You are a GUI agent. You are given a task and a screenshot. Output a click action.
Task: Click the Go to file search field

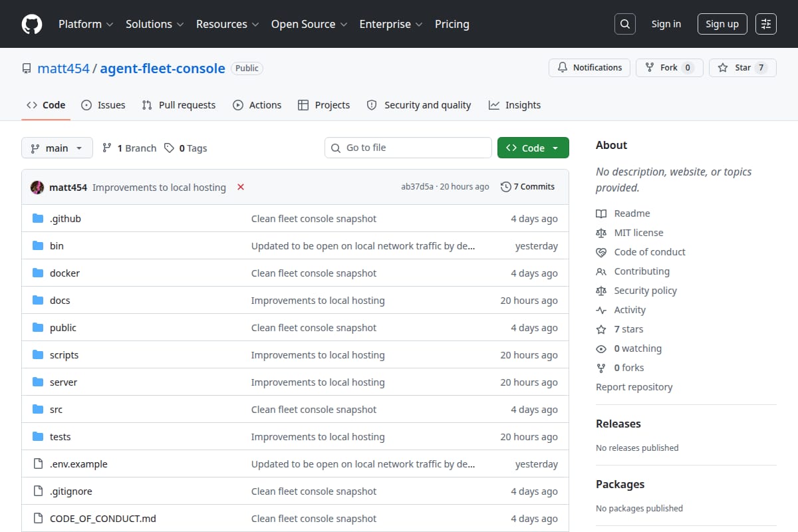[x=408, y=148]
